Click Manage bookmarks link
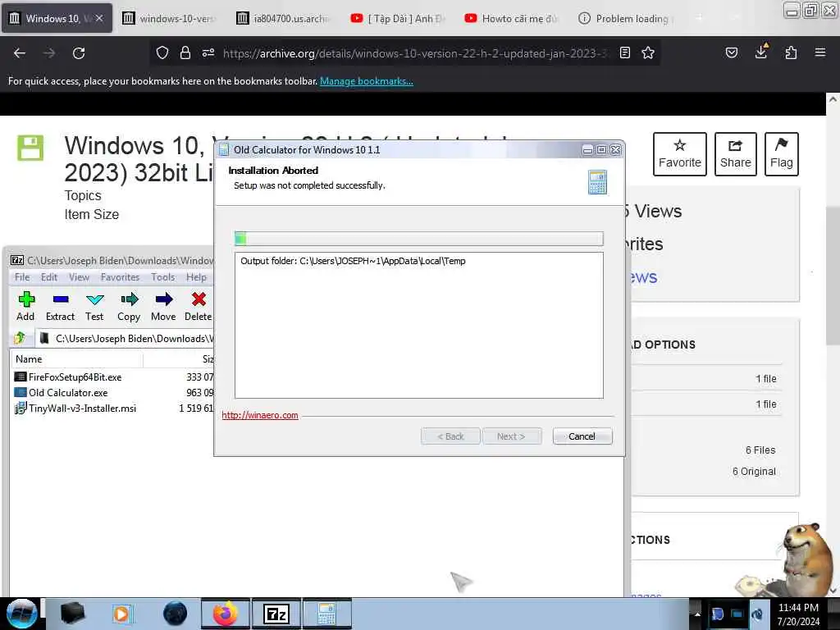Screen dimensions: 840x630 click(367, 81)
